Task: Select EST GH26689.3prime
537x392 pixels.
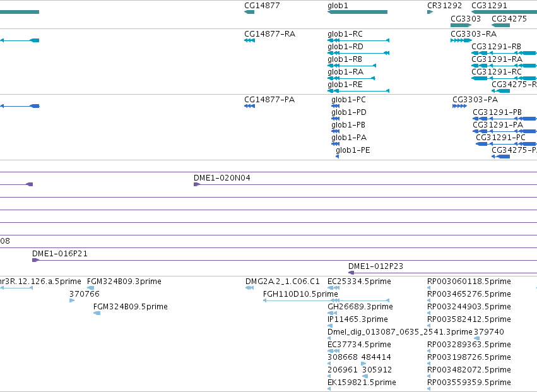Action: pyautogui.click(x=360, y=307)
